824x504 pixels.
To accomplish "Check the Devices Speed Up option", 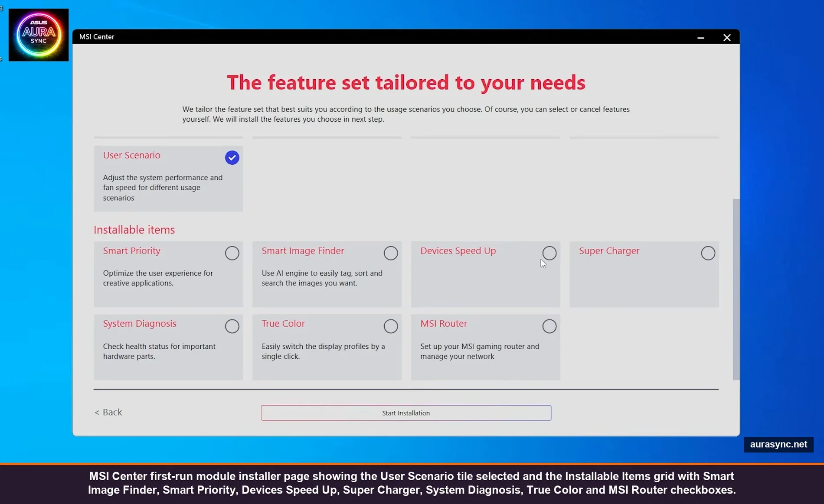I will pos(549,253).
